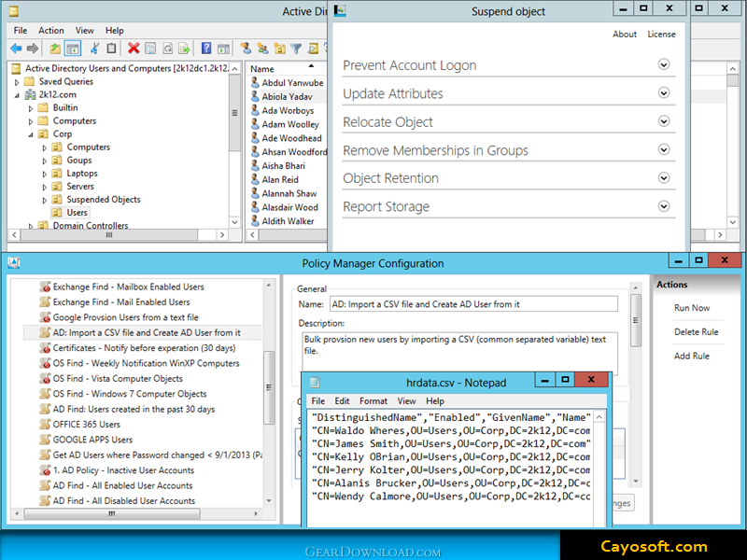Click the red X Delete icon
747x560 pixels.
point(134,49)
